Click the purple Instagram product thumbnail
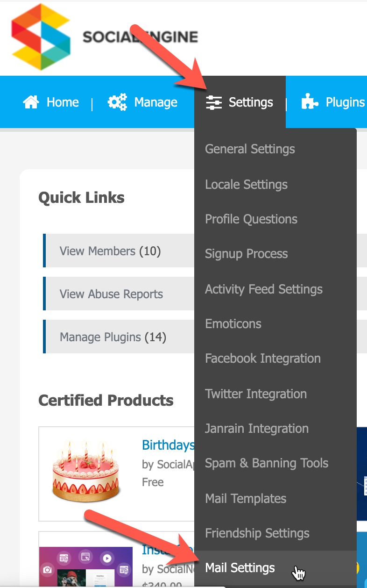 (x=86, y=567)
